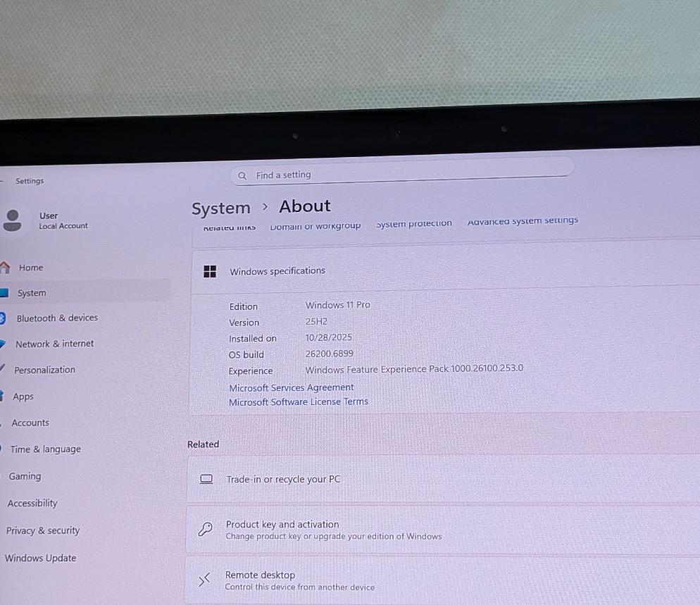
Task: Open Domain or workgroup link
Action: pyautogui.click(x=315, y=225)
